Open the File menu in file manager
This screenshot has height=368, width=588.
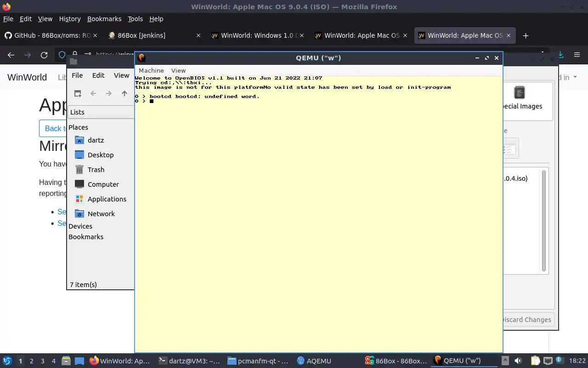[77, 75]
